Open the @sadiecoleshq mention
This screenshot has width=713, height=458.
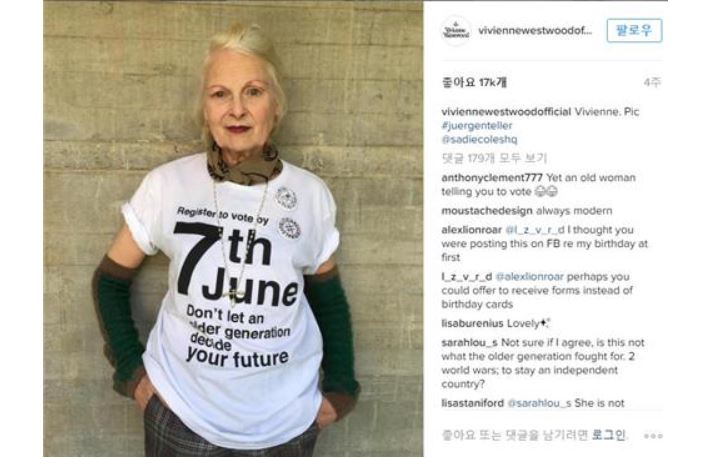click(x=479, y=139)
